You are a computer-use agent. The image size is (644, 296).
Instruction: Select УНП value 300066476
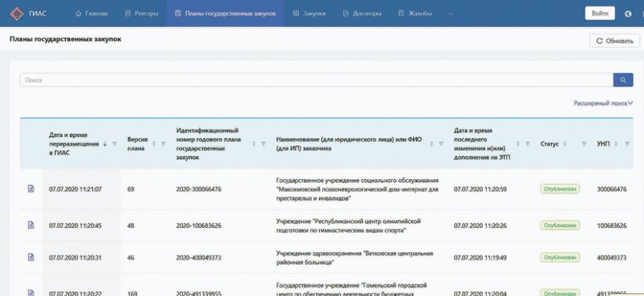coord(611,189)
